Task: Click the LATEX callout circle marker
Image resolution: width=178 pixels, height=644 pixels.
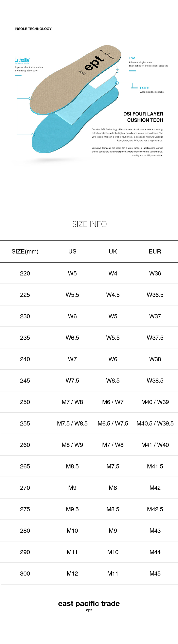Action: (x=117, y=83)
